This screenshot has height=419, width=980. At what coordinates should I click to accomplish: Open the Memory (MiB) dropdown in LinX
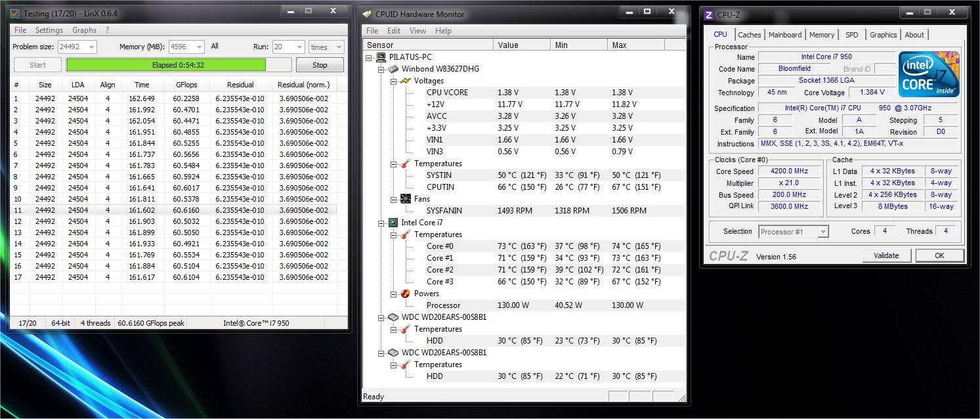199,47
